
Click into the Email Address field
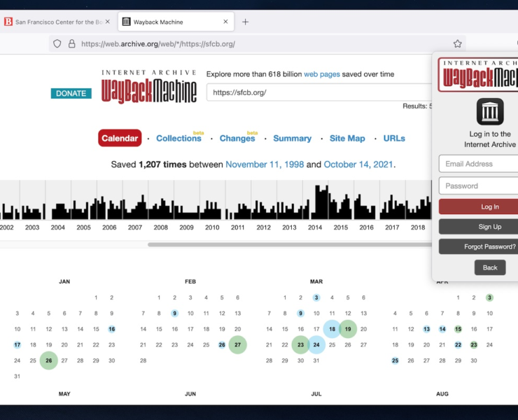coord(479,164)
